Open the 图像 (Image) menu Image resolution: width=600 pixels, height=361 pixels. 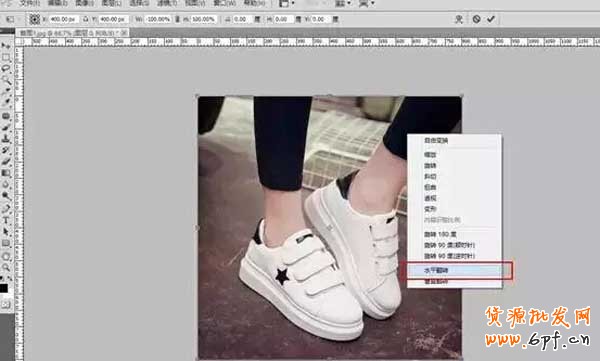tap(85, 3)
